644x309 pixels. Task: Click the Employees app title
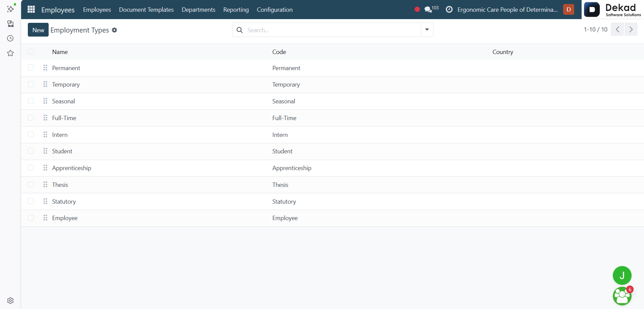pyautogui.click(x=58, y=10)
